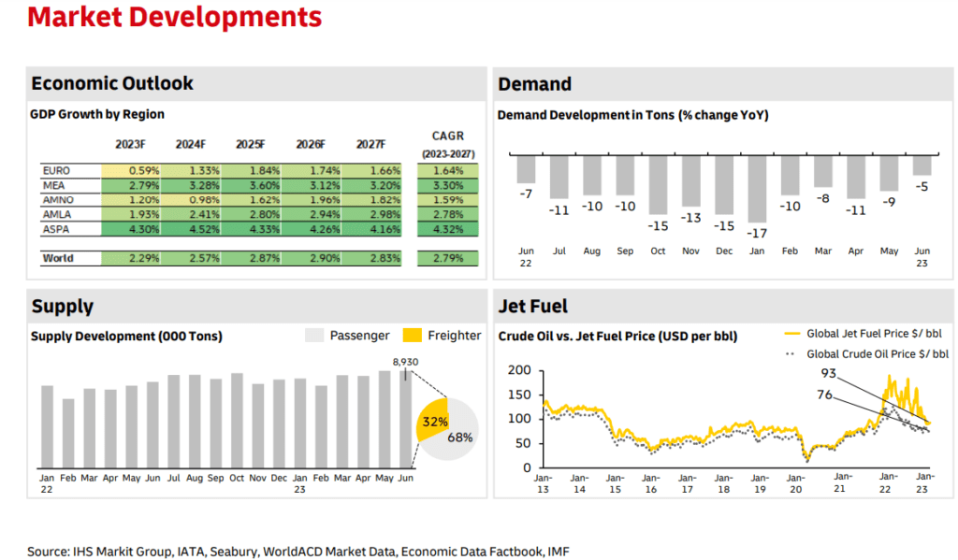Click the Jun 22 demand bar
Image resolution: width=958 pixels, height=560 pixels.
point(526,169)
